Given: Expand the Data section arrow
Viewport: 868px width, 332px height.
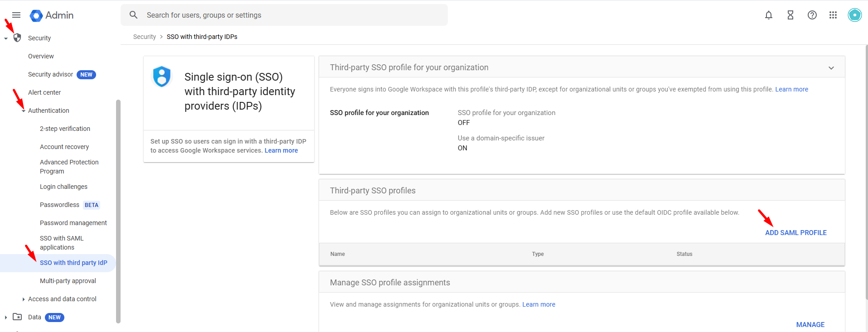Looking at the screenshot, I should coord(6,318).
